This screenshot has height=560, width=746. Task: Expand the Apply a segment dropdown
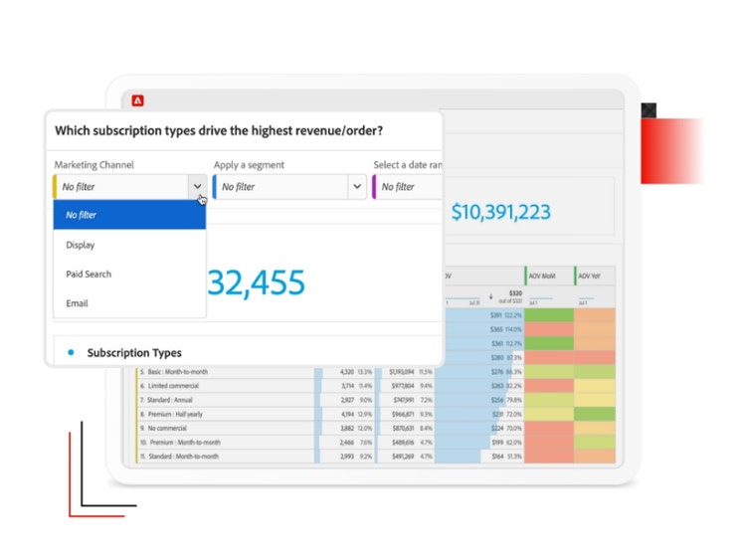(x=357, y=186)
